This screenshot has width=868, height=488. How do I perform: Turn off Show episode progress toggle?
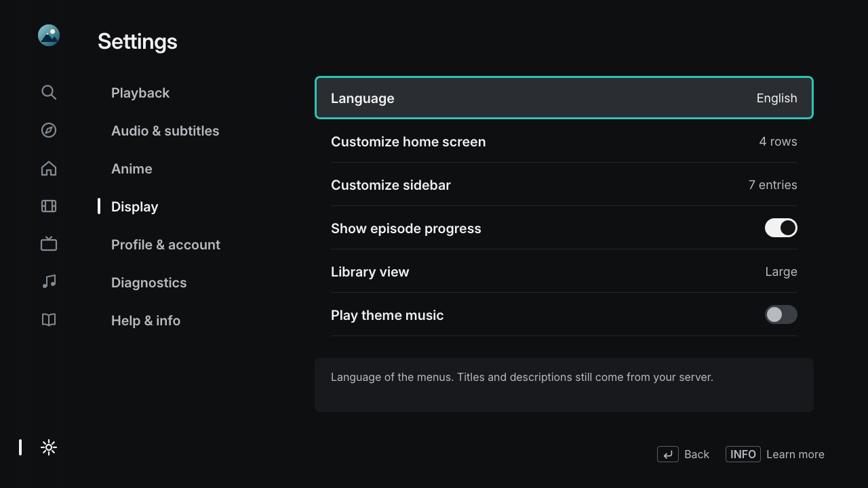781,228
